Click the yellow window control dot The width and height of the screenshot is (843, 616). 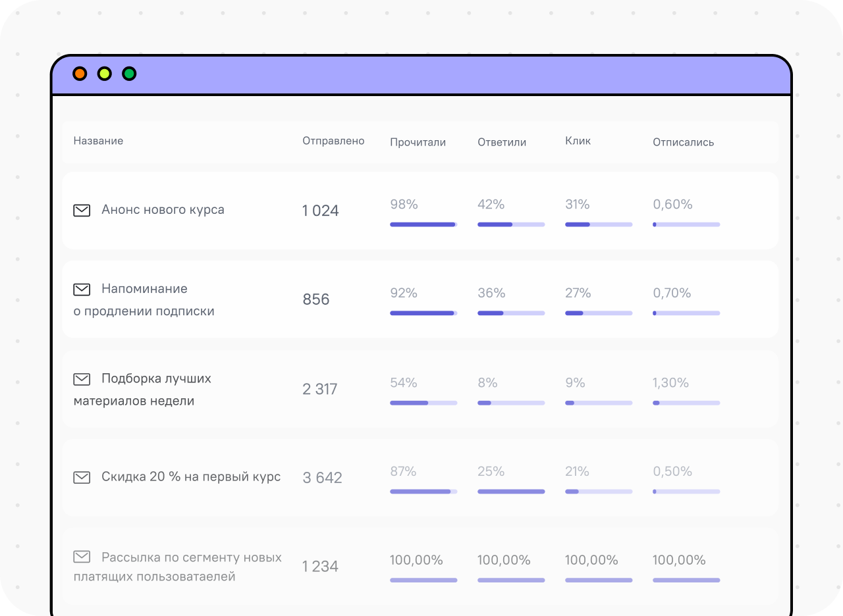(105, 74)
